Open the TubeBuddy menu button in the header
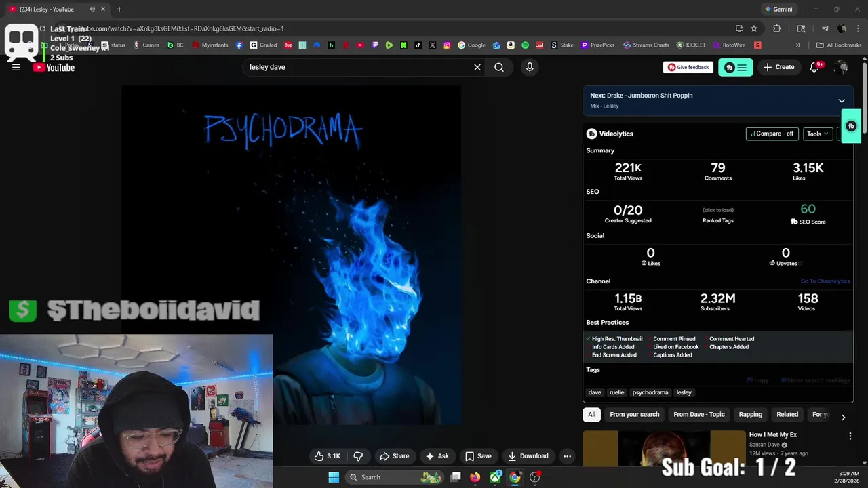868x488 pixels. [736, 67]
